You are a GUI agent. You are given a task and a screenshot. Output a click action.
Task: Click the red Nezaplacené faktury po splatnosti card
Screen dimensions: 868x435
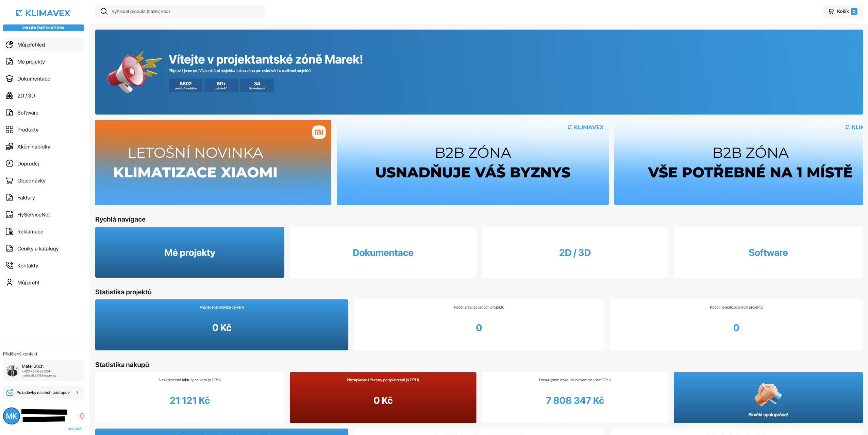383,398
